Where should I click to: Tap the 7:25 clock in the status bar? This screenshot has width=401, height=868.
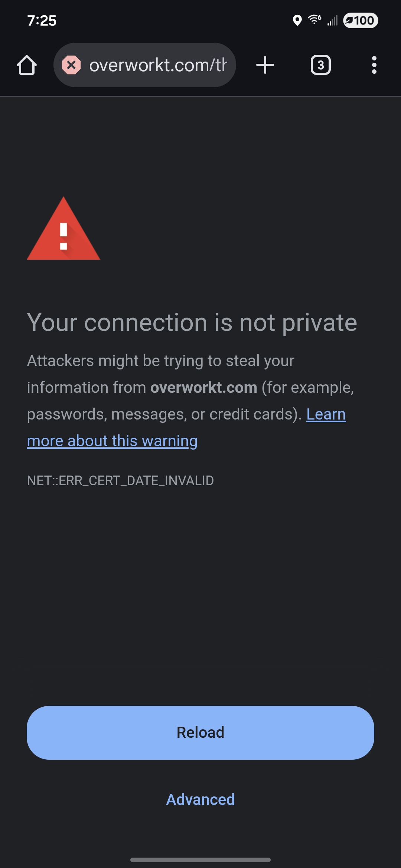pyautogui.click(x=42, y=20)
